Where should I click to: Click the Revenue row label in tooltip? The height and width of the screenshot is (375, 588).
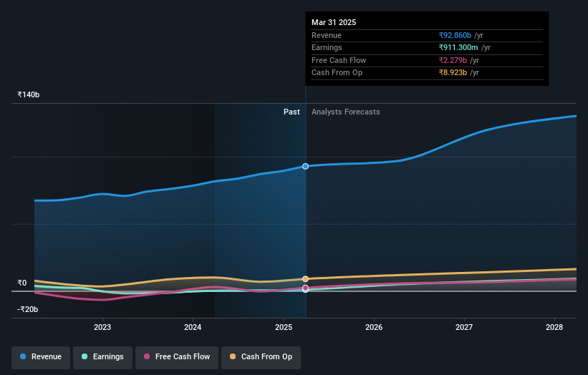(x=327, y=35)
